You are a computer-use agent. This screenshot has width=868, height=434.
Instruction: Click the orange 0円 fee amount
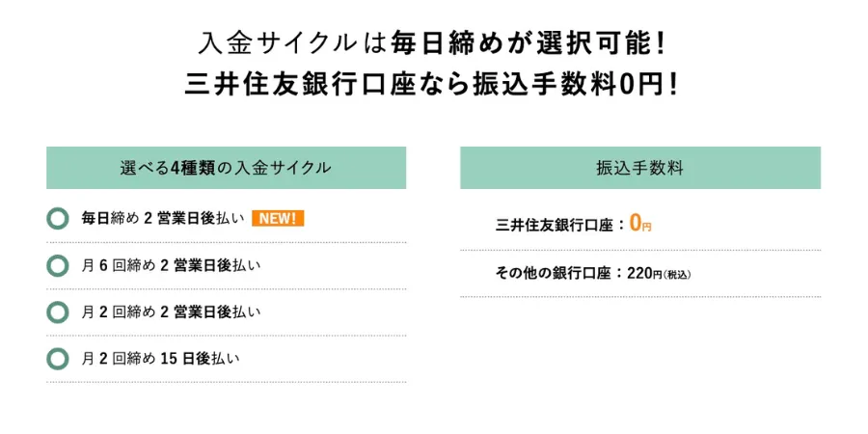coord(640,224)
